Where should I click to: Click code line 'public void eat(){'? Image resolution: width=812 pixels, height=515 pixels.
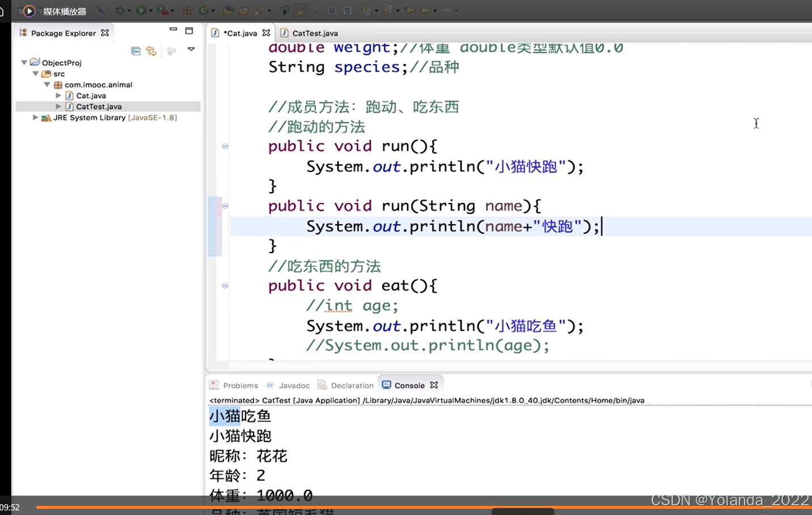(x=353, y=285)
